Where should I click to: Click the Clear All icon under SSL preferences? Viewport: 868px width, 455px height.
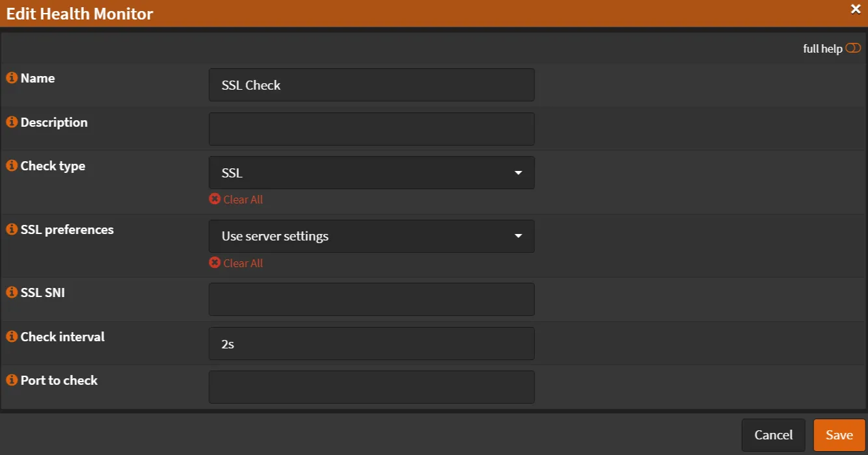(x=215, y=263)
